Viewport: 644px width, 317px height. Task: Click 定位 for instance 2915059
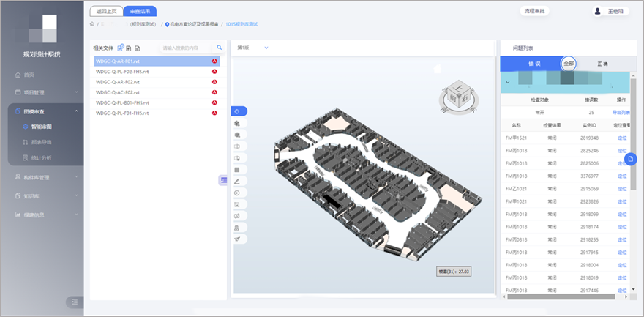click(x=622, y=189)
